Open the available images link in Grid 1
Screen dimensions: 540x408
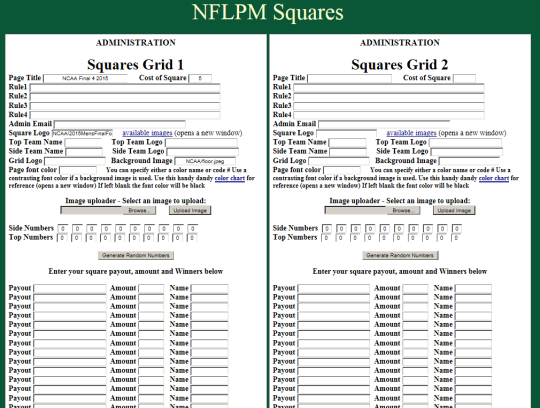click(x=147, y=133)
